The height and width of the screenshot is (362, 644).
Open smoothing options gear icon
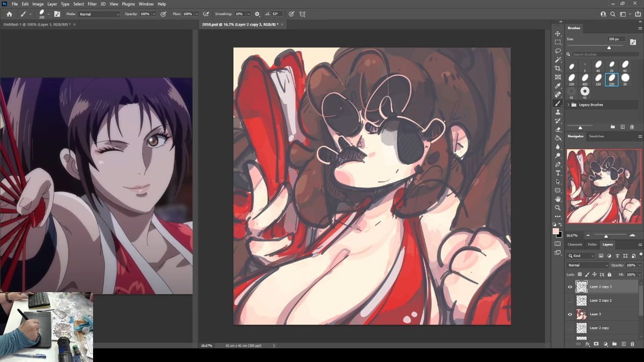click(257, 14)
